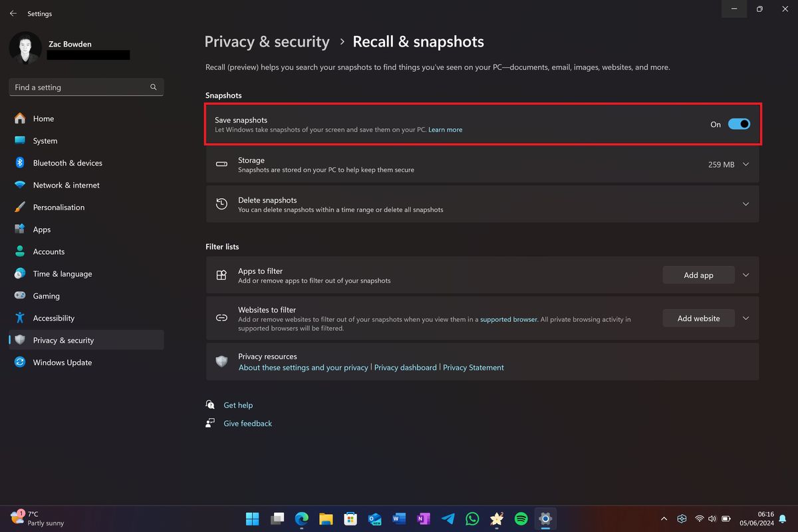Open the System settings monitor icon
The height and width of the screenshot is (532, 798).
pos(20,141)
